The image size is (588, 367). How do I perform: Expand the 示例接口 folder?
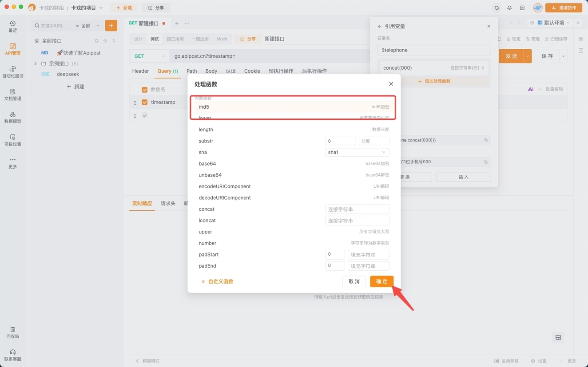36,63
